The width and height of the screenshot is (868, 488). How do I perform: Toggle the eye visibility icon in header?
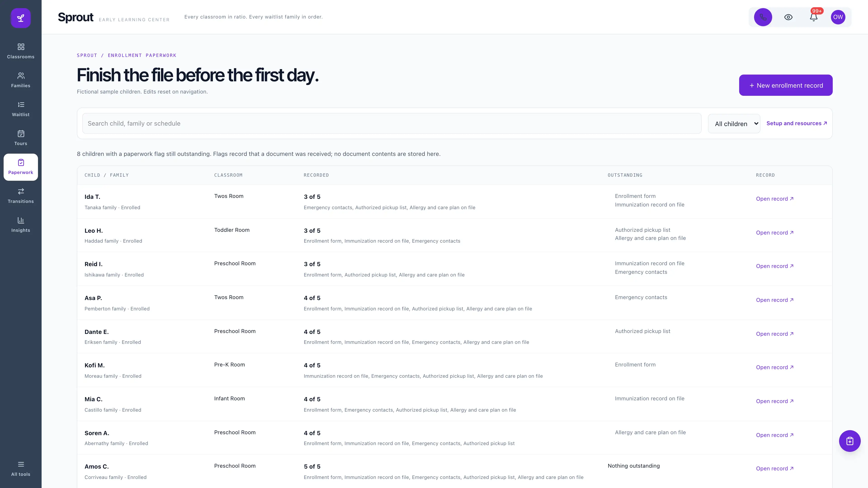pyautogui.click(x=788, y=17)
